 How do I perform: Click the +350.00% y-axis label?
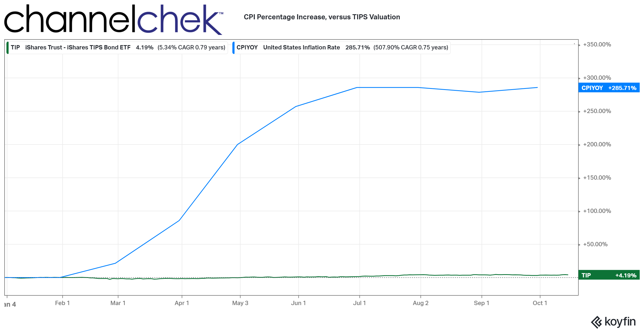tap(597, 44)
